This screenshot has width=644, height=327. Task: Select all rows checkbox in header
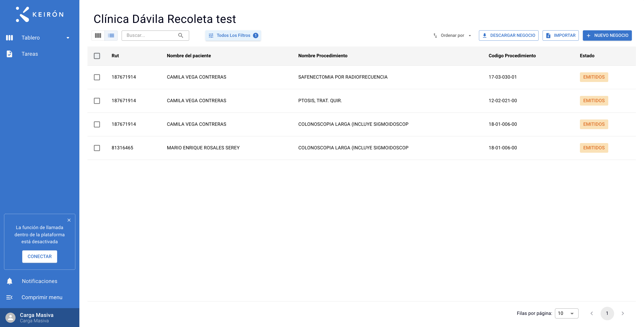coord(97,56)
